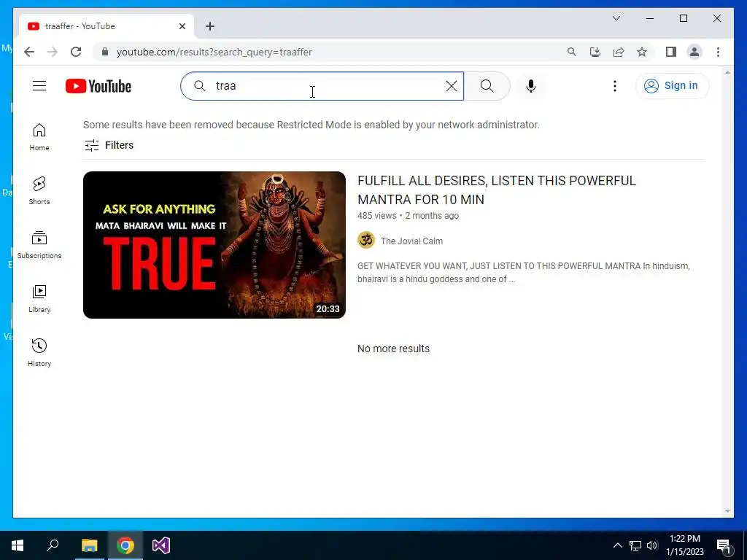Expand the Filters options

pos(109,145)
